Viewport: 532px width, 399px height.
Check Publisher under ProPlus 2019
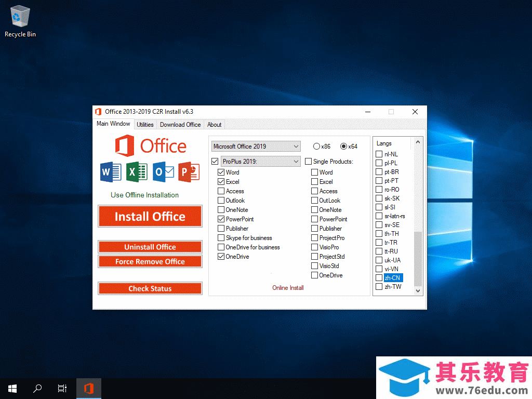[x=221, y=229]
